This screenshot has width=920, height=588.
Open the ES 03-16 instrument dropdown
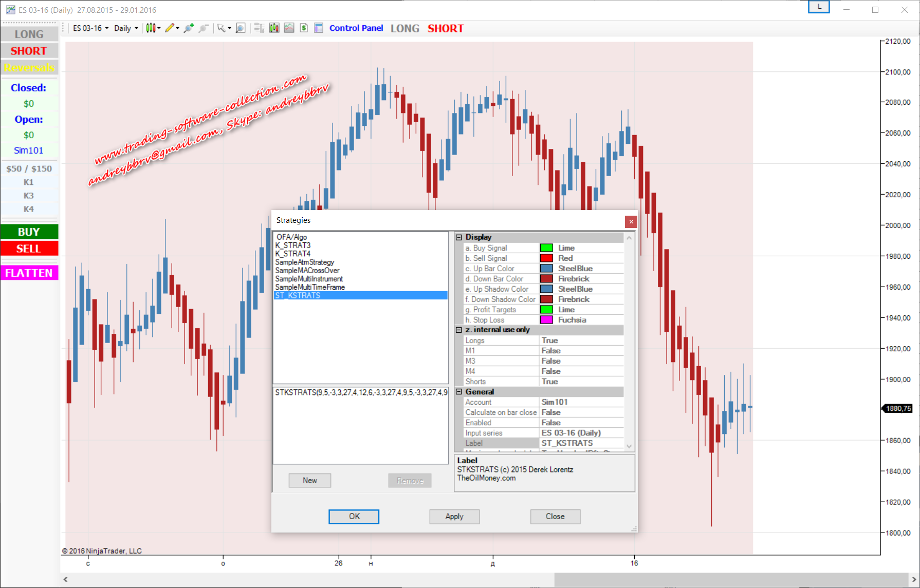pyautogui.click(x=90, y=28)
